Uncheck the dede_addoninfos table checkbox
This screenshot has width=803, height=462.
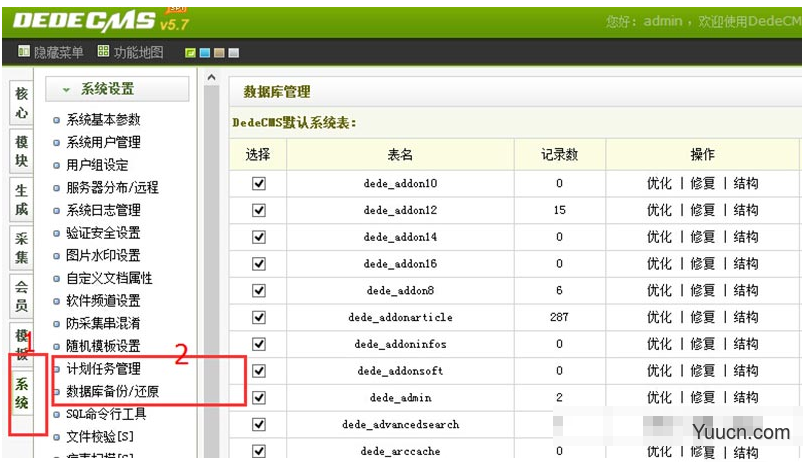259,344
